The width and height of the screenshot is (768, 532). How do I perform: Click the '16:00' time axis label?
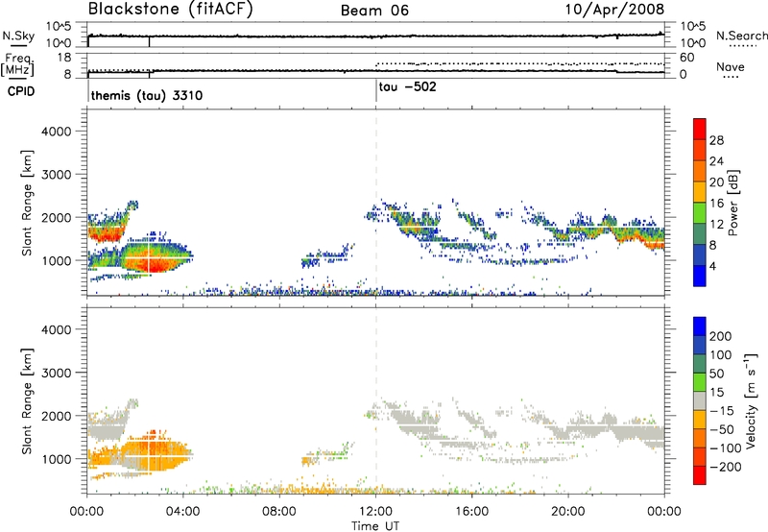(x=471, y=512)
